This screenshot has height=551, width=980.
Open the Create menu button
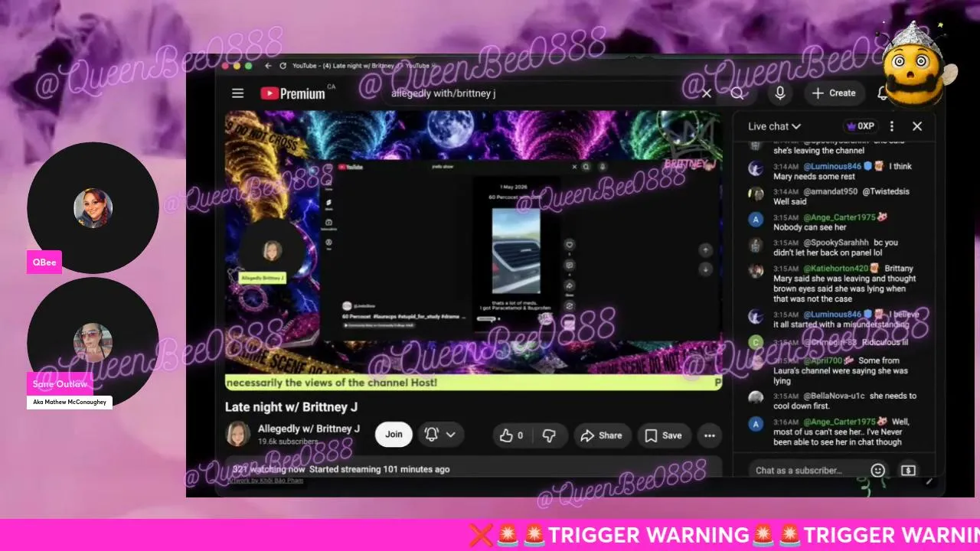[x=834, y=93]
